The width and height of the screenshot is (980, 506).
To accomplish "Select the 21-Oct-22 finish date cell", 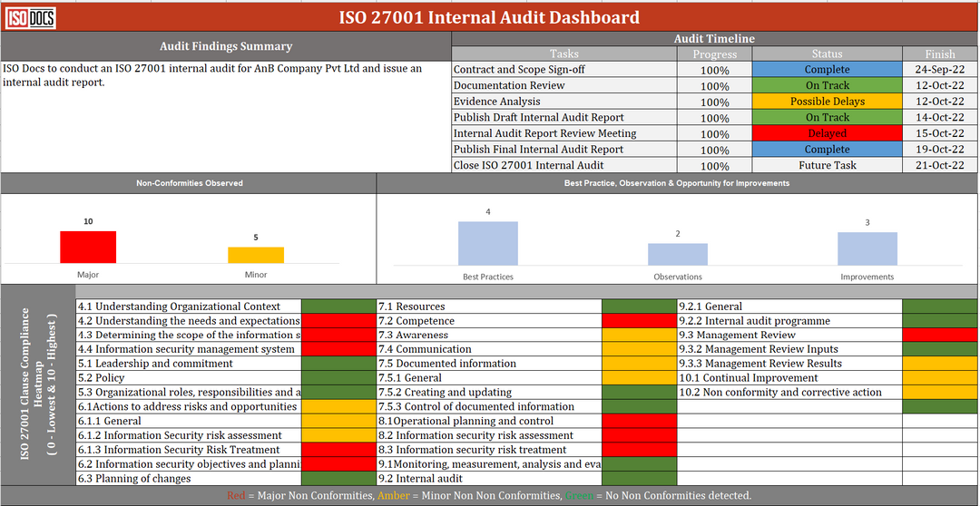I will pyautogui.click(x=939, y=166).
